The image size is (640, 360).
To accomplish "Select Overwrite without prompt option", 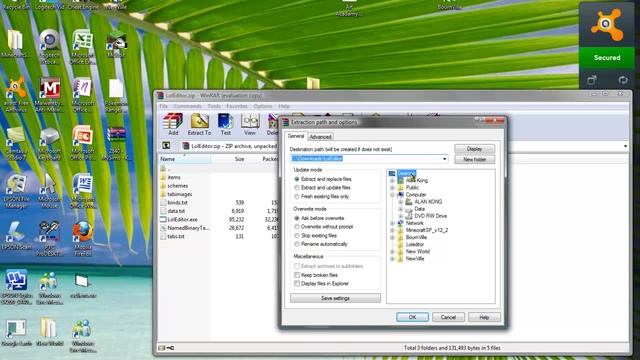I will pos(323,227).
